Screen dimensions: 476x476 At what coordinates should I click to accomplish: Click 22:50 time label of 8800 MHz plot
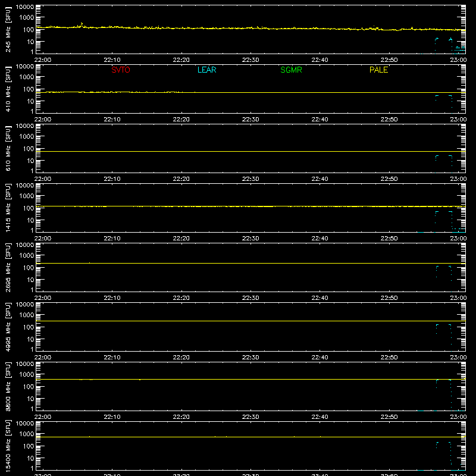click(x=389, y=417)
